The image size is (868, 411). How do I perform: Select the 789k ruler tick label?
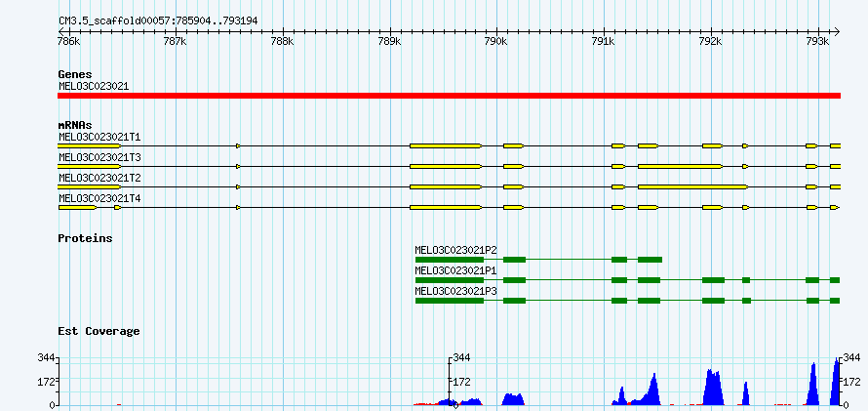390,42
